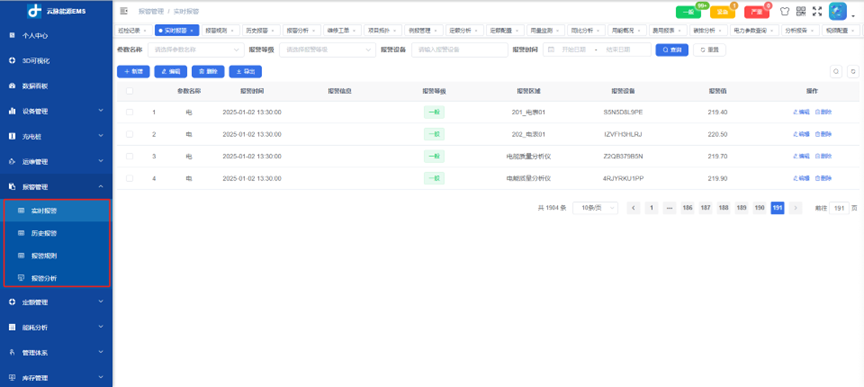The image size is (864, 387).
Task: Check the checkbox for row 1
Action: pos(129,112)
